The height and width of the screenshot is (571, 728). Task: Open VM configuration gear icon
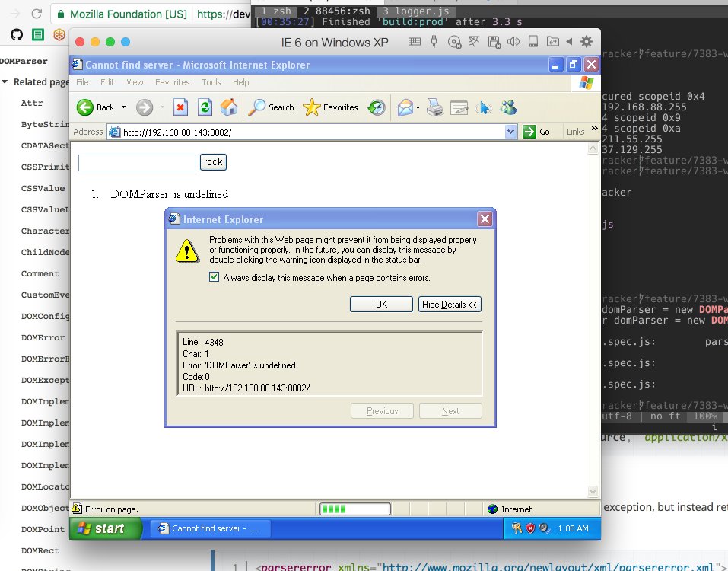587,42
